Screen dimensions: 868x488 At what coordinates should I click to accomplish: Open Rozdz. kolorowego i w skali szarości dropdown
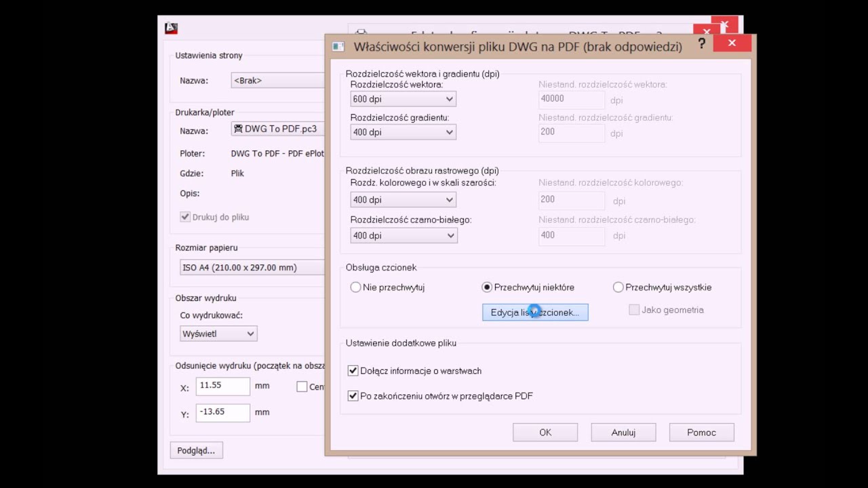coord(403,200)
